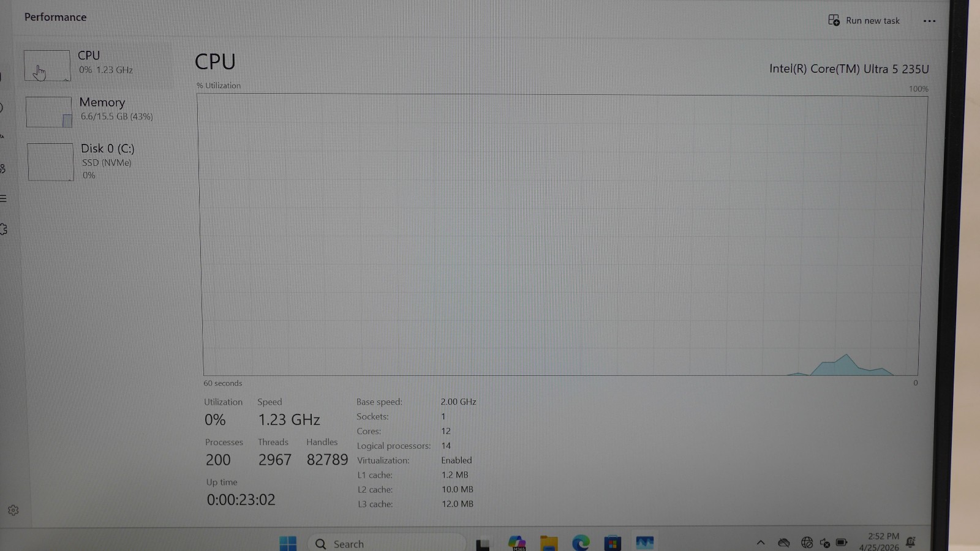Click the Sockets value 1
Viewport: 980px width, 551px height.
[x=443, y=416]
